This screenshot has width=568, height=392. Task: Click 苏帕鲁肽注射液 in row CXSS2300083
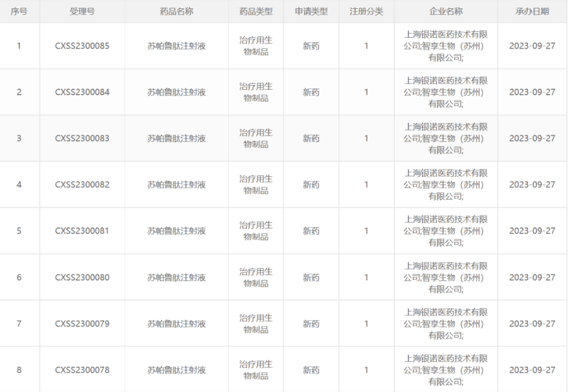pos(176,138)
